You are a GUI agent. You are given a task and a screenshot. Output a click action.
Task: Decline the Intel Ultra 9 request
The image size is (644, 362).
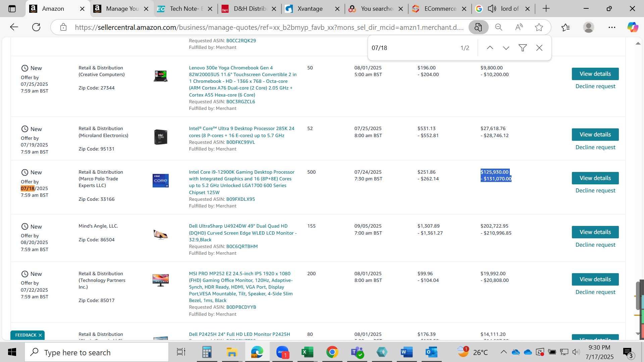(x=595, y=147)
